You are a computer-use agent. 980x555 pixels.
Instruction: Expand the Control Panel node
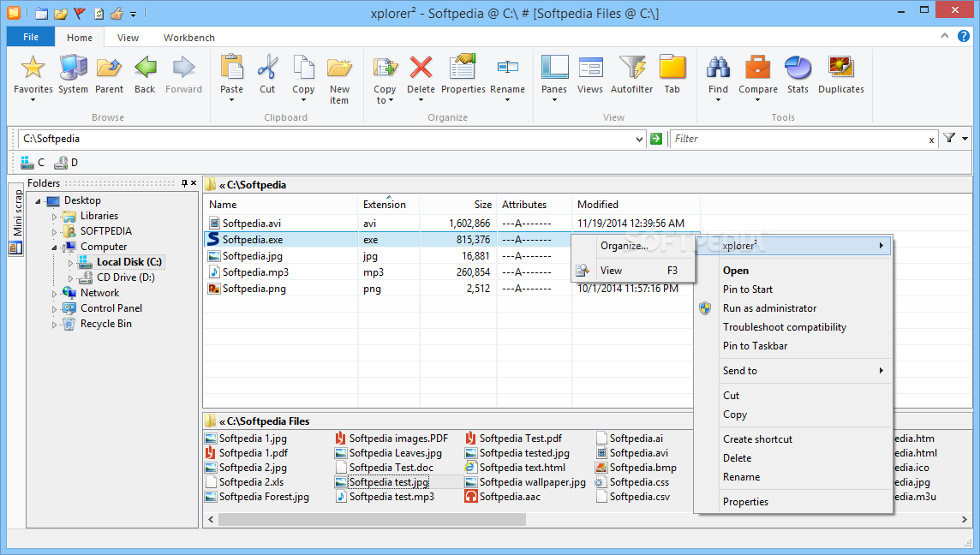pos(54,308)
